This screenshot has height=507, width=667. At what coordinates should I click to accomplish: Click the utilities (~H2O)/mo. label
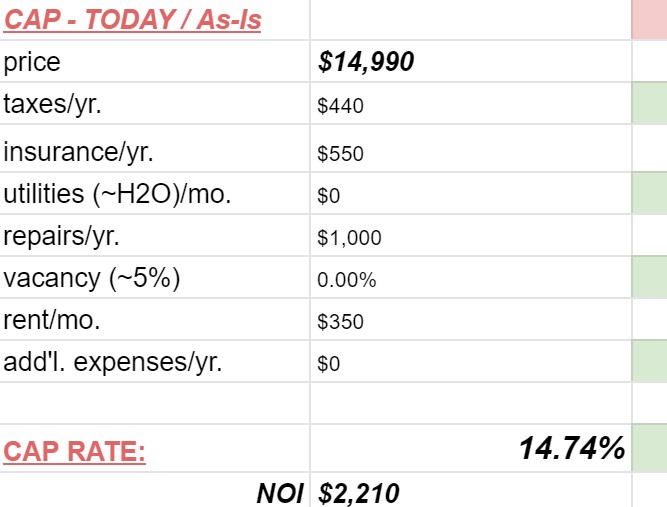117,194
